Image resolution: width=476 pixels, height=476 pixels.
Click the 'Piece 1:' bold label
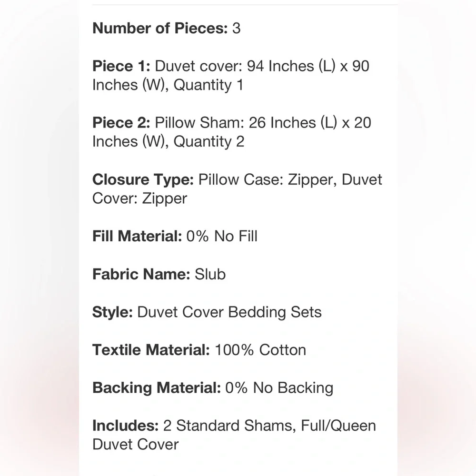click(121, 66)
